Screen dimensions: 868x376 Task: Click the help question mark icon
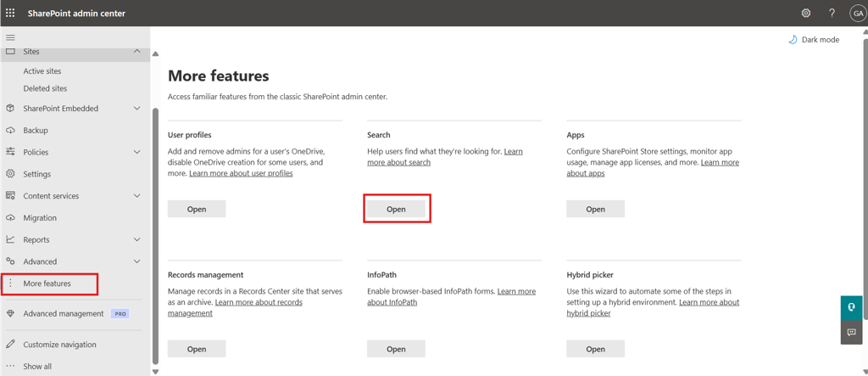click(x=832, y=14)
